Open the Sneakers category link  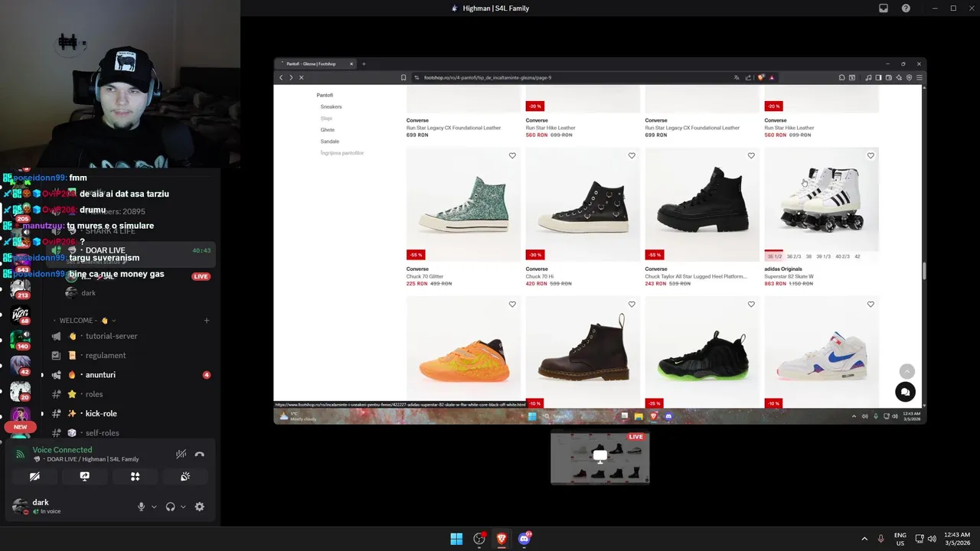[x=331, y=107]
